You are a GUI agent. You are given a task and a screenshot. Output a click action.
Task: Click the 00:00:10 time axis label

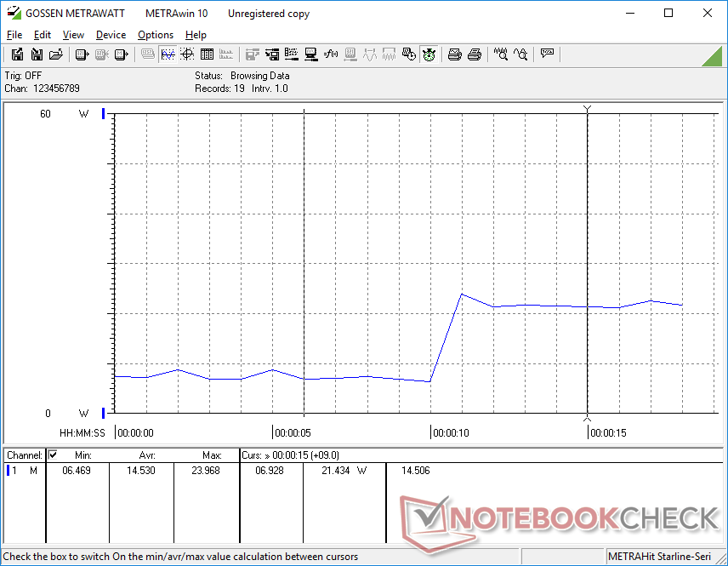coord(451,432)
